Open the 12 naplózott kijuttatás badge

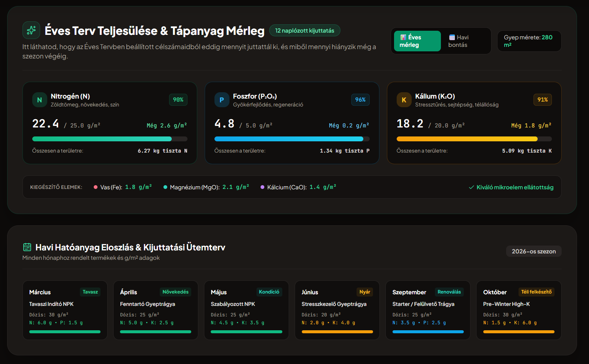pyautogui.click(x=304, y=30)
